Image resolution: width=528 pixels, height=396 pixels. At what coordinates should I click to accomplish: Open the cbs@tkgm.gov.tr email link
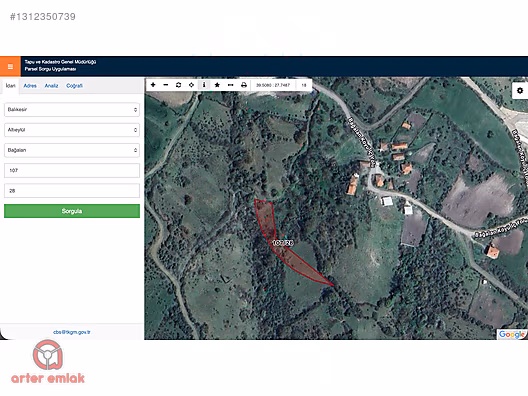click(x=72, y=332)
